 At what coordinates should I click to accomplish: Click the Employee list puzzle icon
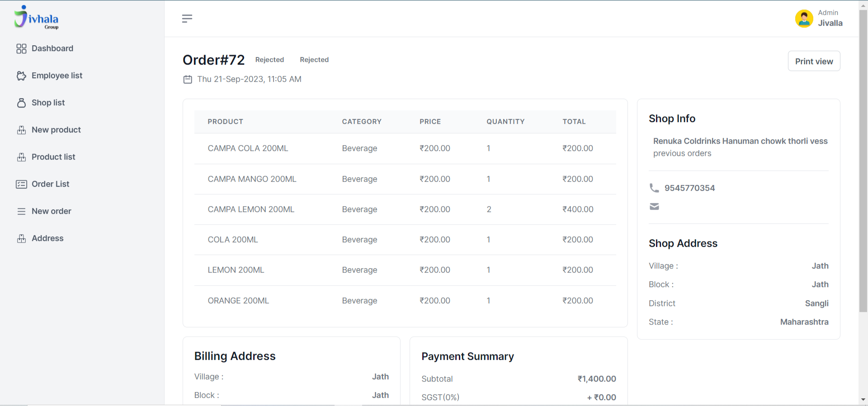pyautogui.click(x=21, y=76)
